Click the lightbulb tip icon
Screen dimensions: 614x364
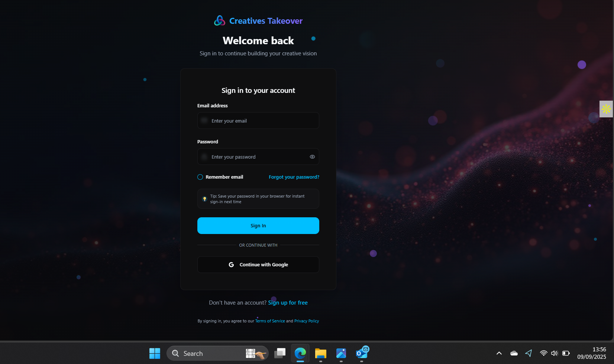(204, 199)
